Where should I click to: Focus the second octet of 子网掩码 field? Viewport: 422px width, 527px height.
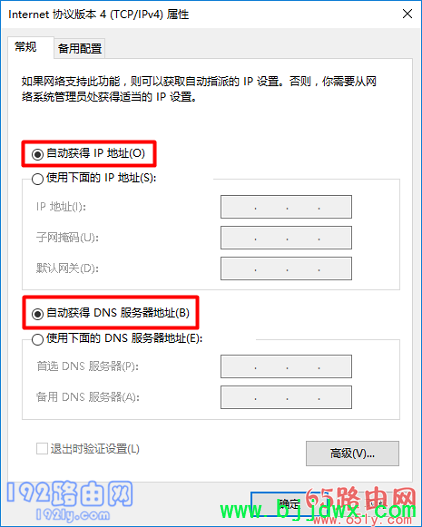(271, 238)
